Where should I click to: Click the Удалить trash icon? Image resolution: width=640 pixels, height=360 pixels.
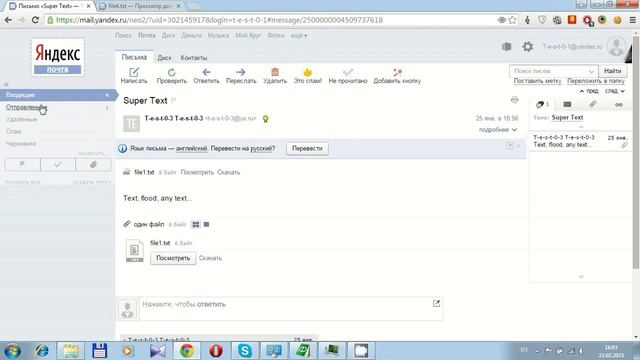275,72
